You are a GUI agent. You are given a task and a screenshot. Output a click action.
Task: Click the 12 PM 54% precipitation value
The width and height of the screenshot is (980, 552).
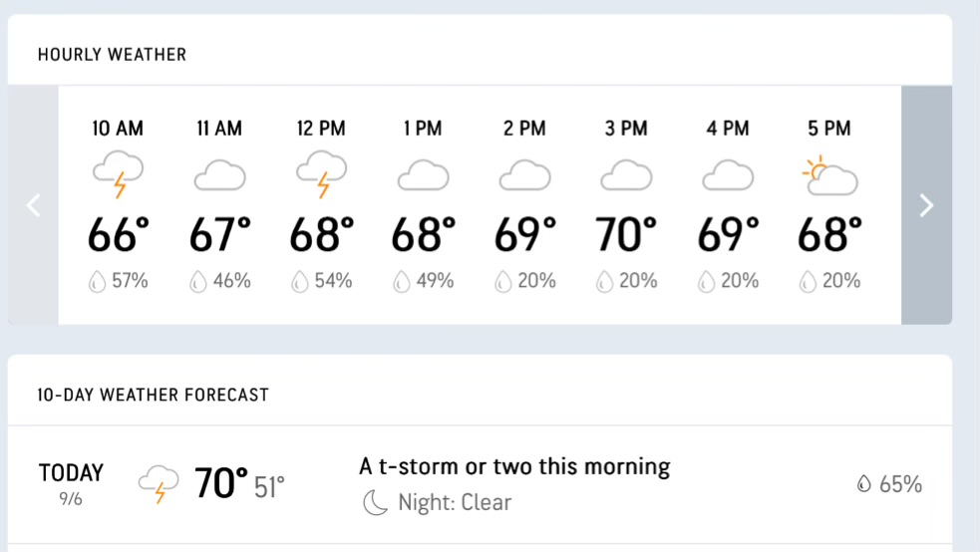click(x=322, y=282)
